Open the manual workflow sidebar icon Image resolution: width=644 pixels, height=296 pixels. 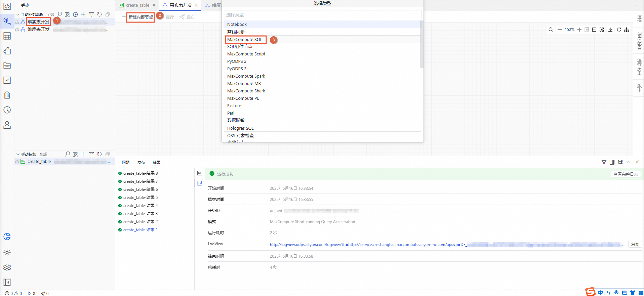click(7, 21)
